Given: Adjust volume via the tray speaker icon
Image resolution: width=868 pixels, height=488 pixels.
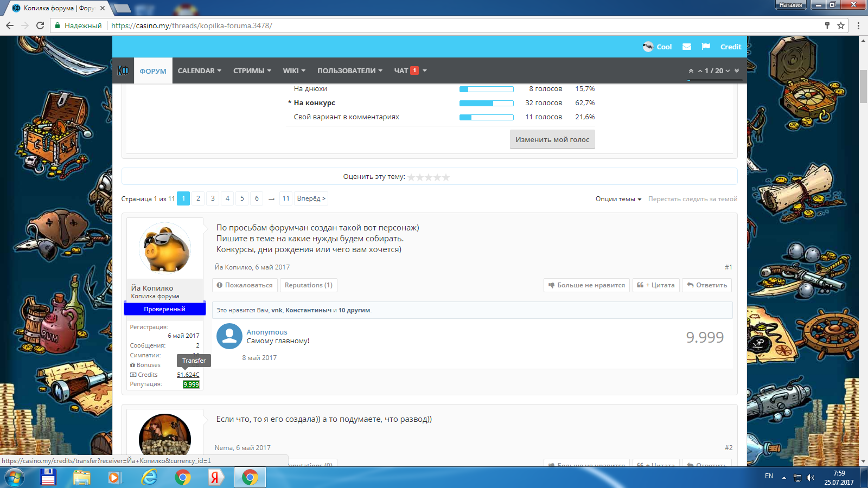Looking at the screenshot, I should (x=810, y=478).
